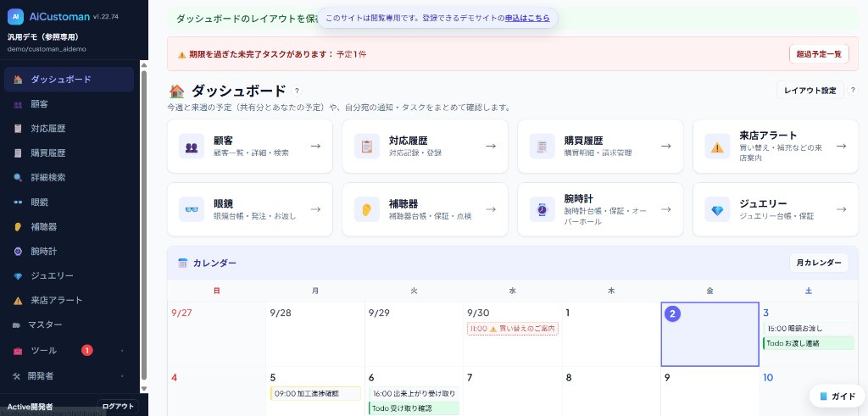Click 汎用デモ（参照専用） tenant name
The width and height of the screenshot is (868, 416).
pyautogui.click(x=42, y=37)
